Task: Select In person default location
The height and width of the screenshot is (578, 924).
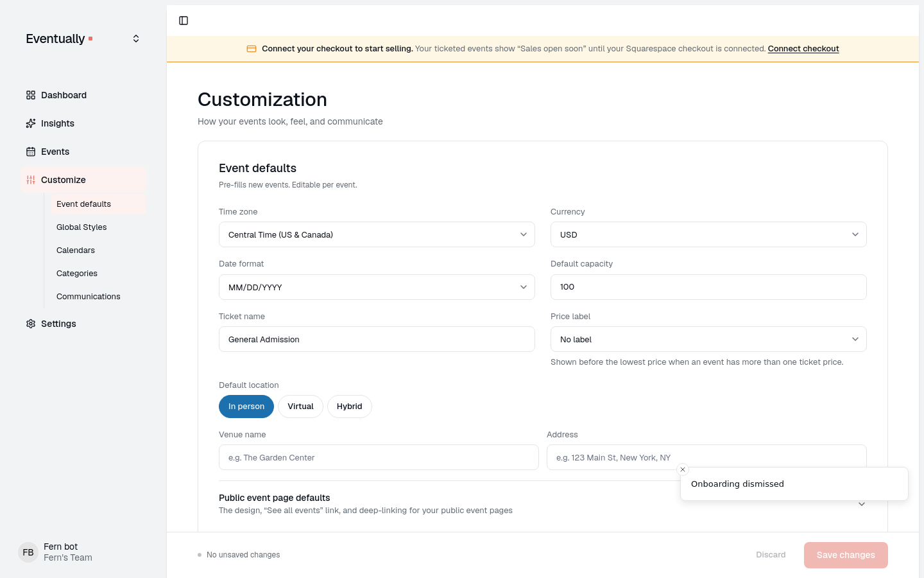Action: [246, 407]
